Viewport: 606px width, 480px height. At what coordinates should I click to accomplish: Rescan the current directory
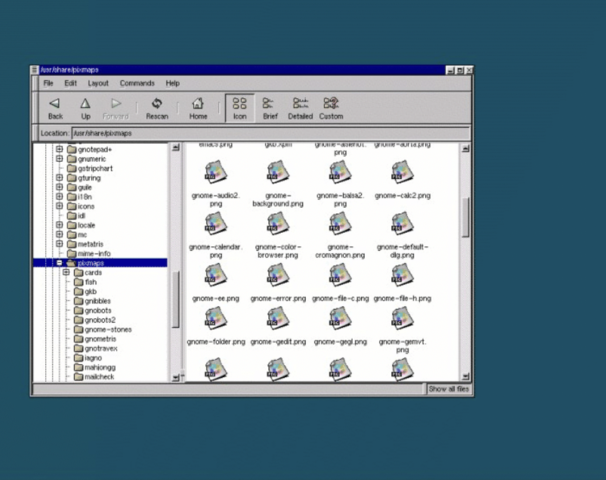point(157,109)
